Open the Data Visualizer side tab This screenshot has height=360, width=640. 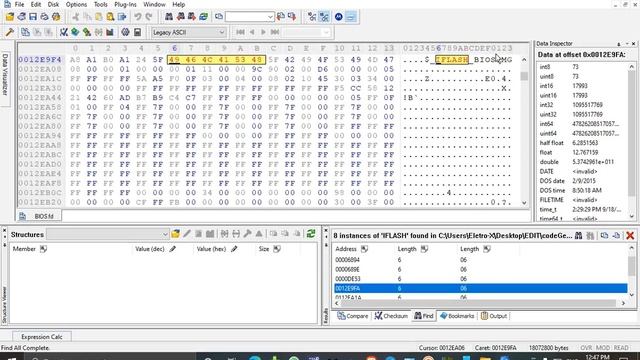click(x=5, y=74)
